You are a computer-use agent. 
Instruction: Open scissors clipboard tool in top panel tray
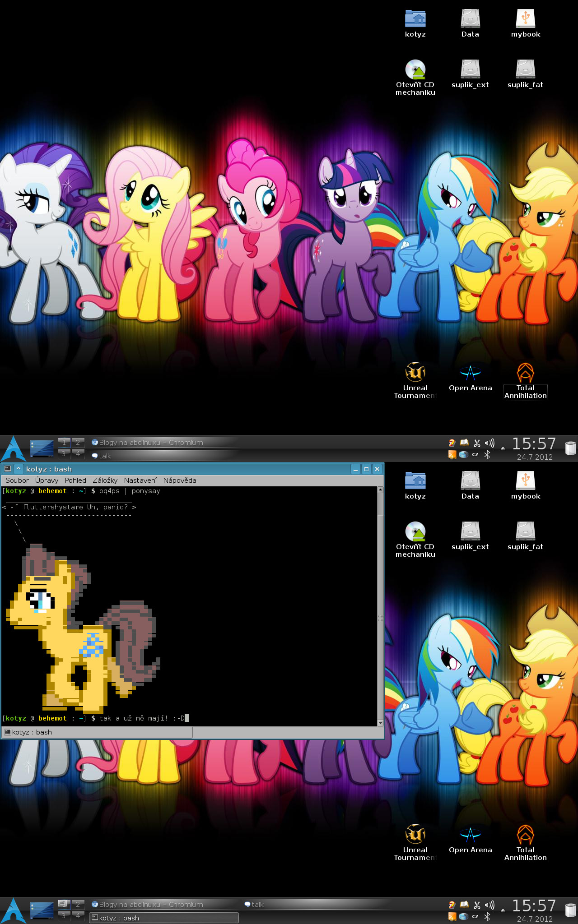[477, 443]
